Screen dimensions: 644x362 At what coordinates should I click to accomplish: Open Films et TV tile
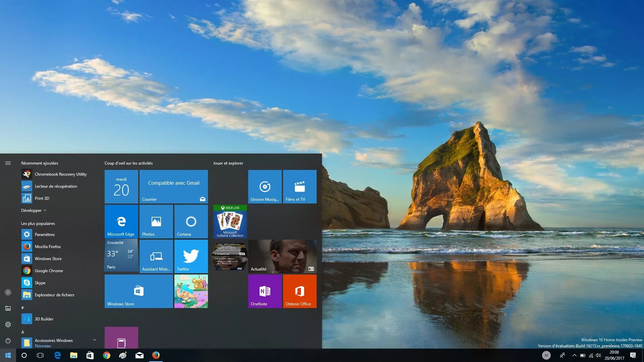[299, 186]
